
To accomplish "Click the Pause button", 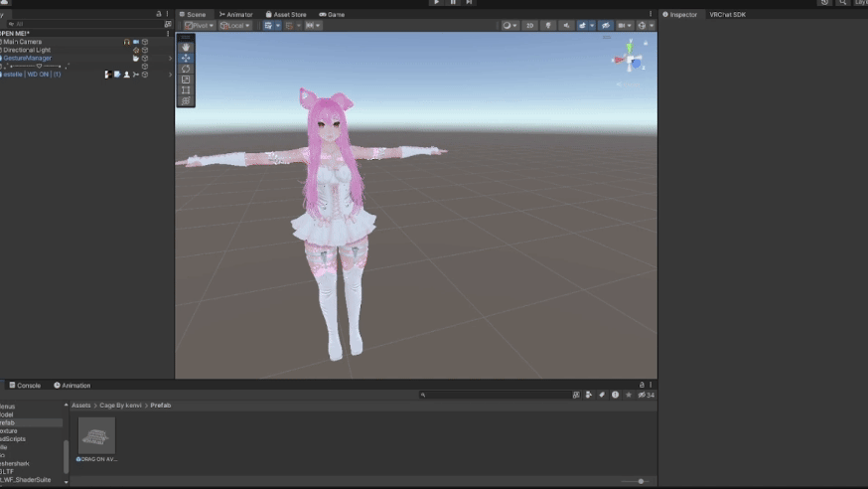I will pyautogui.click(x=453, y=2).
